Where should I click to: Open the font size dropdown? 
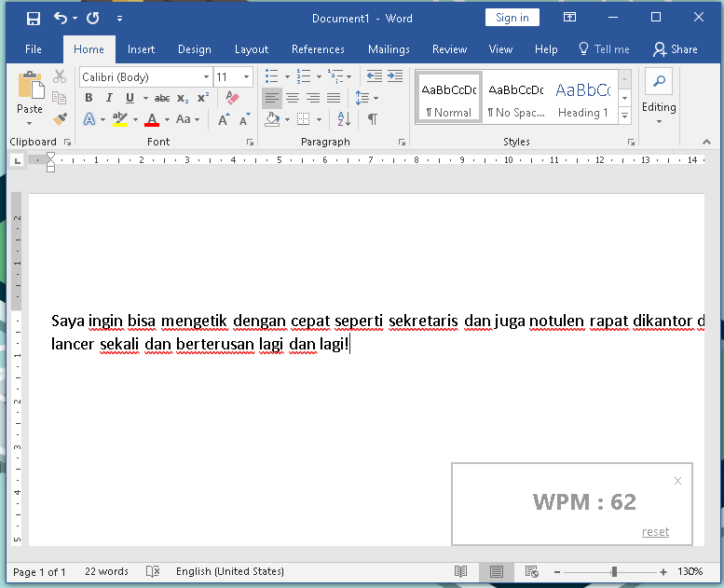pyautogui.click(x=247, y=76)
